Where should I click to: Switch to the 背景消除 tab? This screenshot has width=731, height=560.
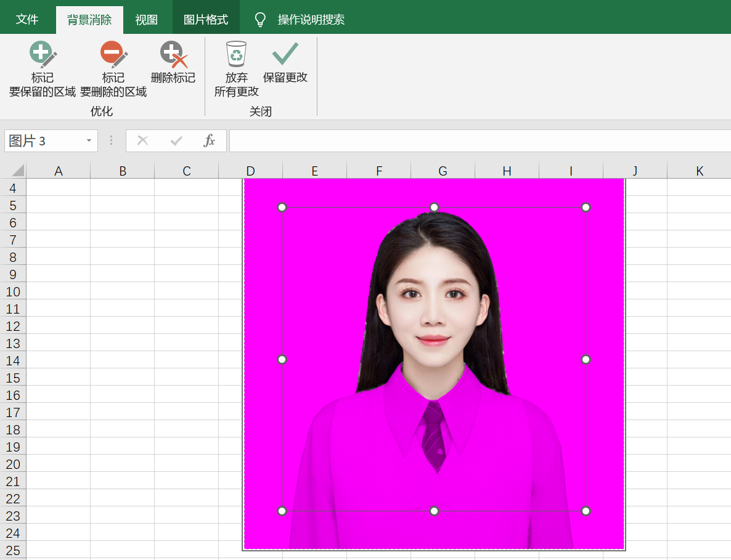point(89,20)
